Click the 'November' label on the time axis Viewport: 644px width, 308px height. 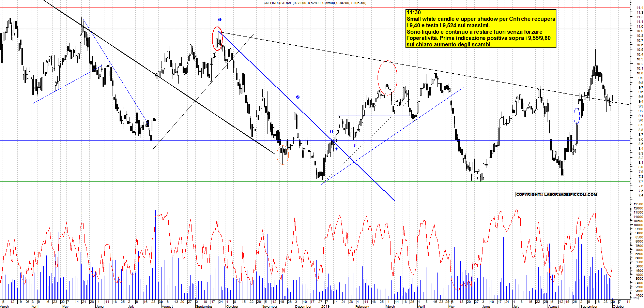click(270, 306)
